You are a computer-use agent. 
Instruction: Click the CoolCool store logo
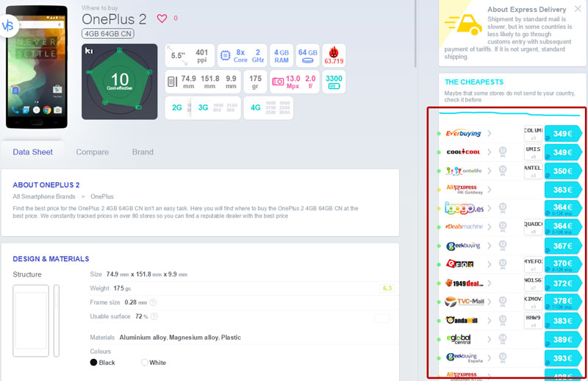coord(463,152)
